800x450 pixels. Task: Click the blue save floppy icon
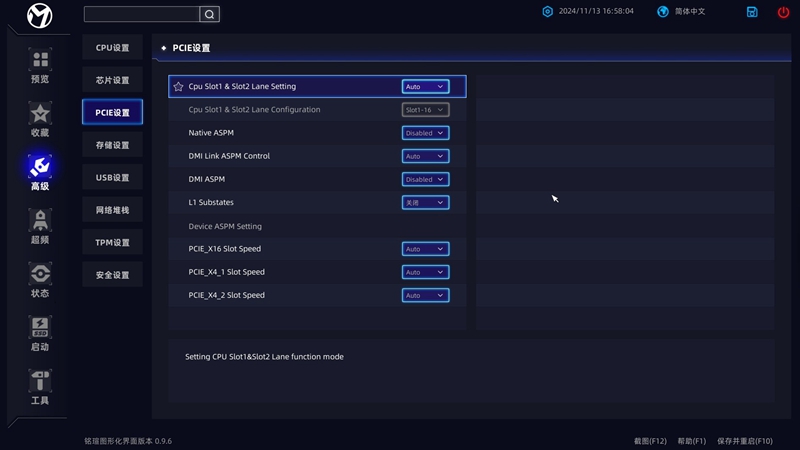(x=752, y=12)
